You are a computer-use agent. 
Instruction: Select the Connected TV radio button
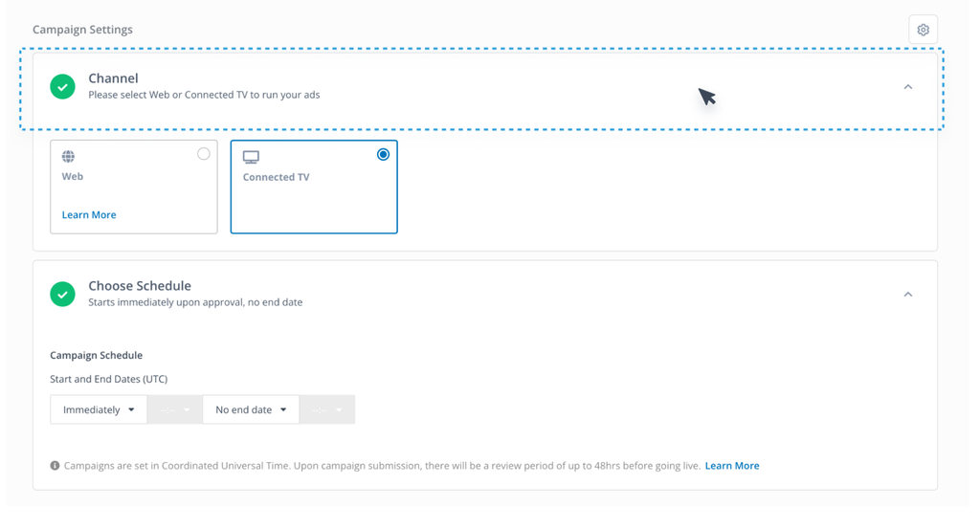(383, 154)
